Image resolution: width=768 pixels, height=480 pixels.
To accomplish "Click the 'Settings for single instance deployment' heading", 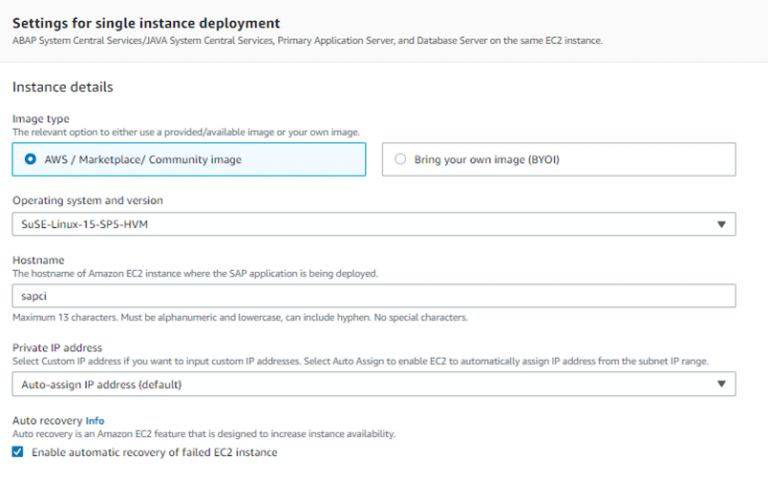I will (x=146, y=22).
